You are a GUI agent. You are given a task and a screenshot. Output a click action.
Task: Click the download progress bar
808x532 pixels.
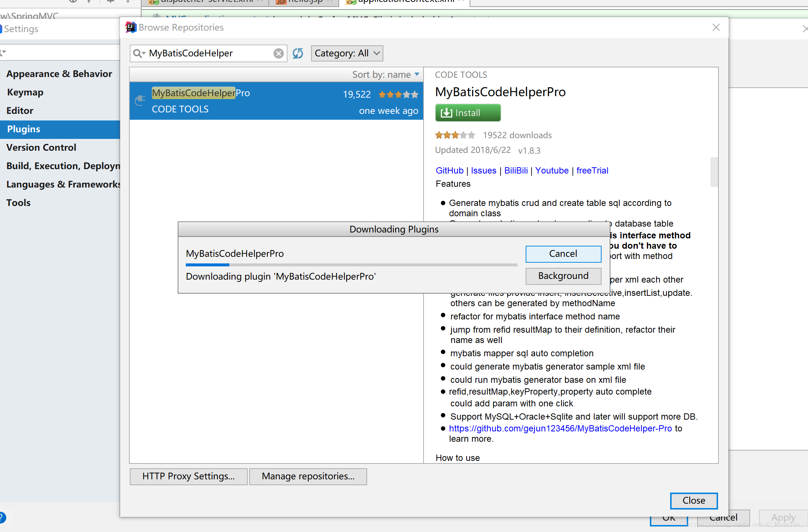pyautogui.click(x=352, y=265)
